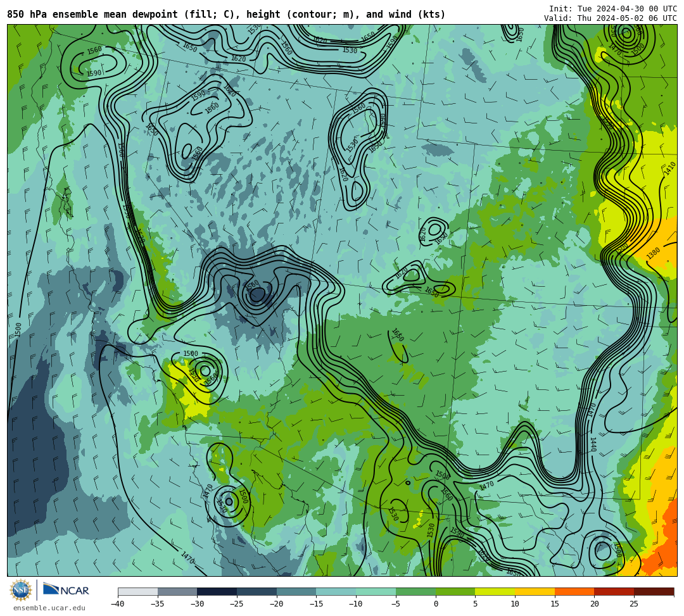
Task: Click the 'Init: Tue 2024-04-30 00 UTC' text
Action: click(613, 9)
